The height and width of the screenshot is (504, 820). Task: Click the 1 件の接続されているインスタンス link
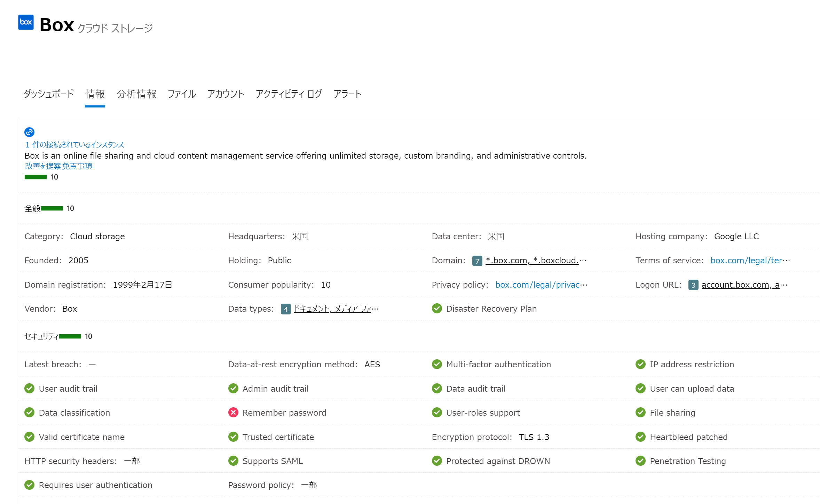74,144
